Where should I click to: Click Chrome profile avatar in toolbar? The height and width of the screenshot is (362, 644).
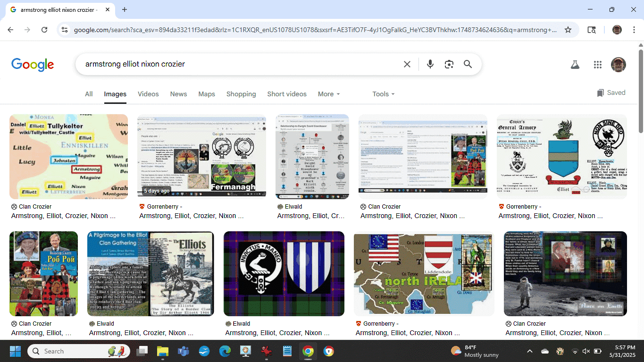pos(617,30)
